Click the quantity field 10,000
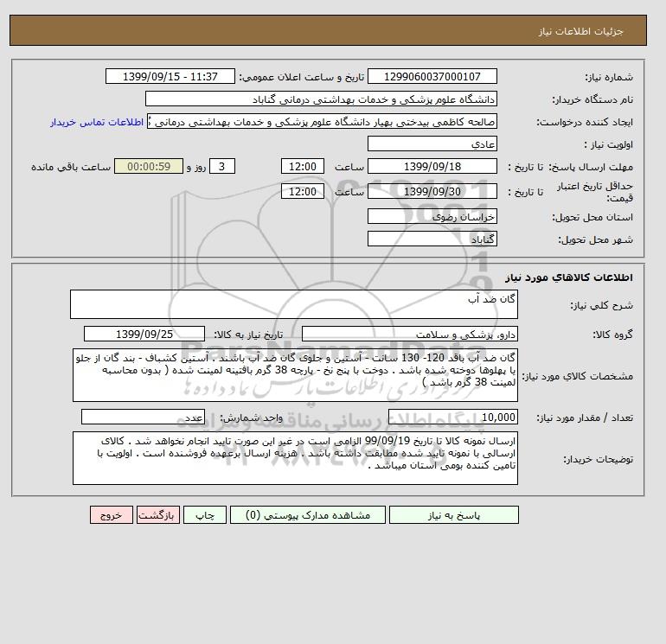Image resolution: width=666 pixels, height=644 pixels. 452,417
